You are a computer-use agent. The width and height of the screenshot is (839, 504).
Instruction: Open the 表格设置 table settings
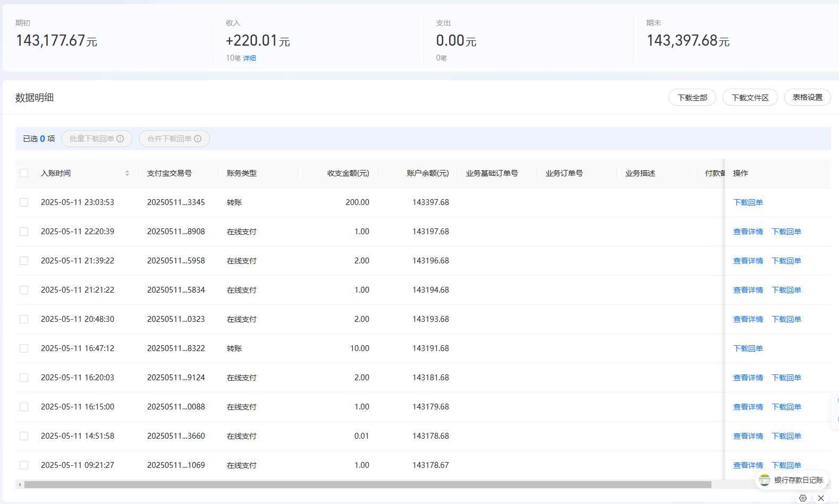pyautogui.click(x=807, y=98)
